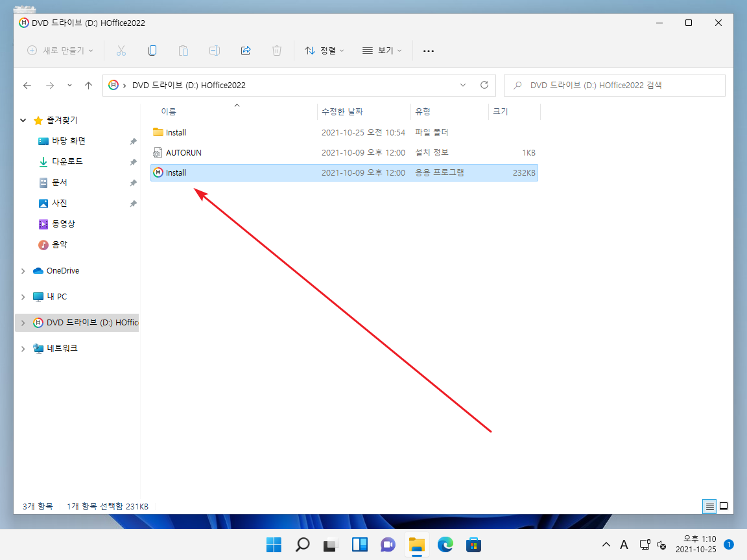This screenshot has width=747, height=560.
Task: Click the Copy icon in toolbar
Action: point(152,51)
